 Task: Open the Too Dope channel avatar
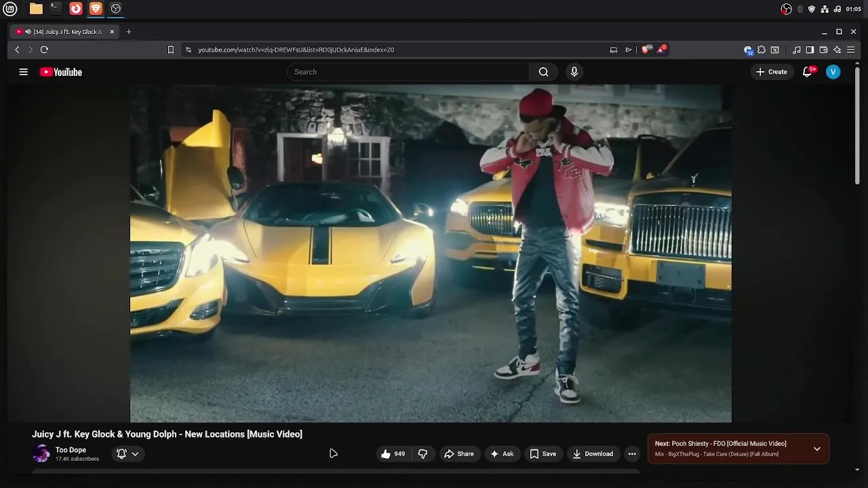point(41,453)
